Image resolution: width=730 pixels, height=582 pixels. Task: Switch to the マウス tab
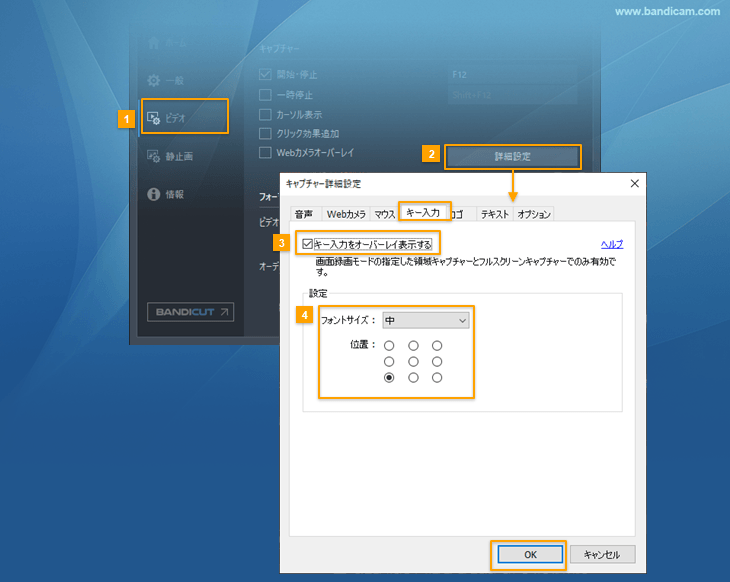[x=385, y=214]
